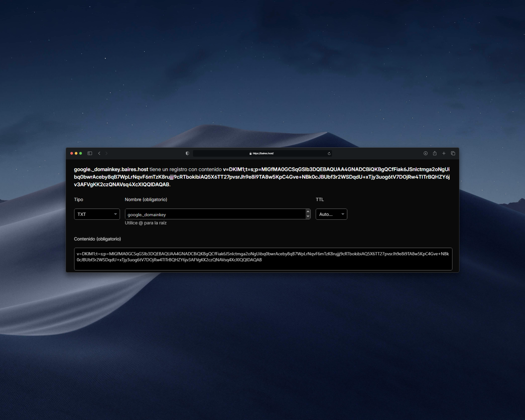Open the privacy shield report icon
This screenshot has height=420, width=525.
(x=187, y=153)
